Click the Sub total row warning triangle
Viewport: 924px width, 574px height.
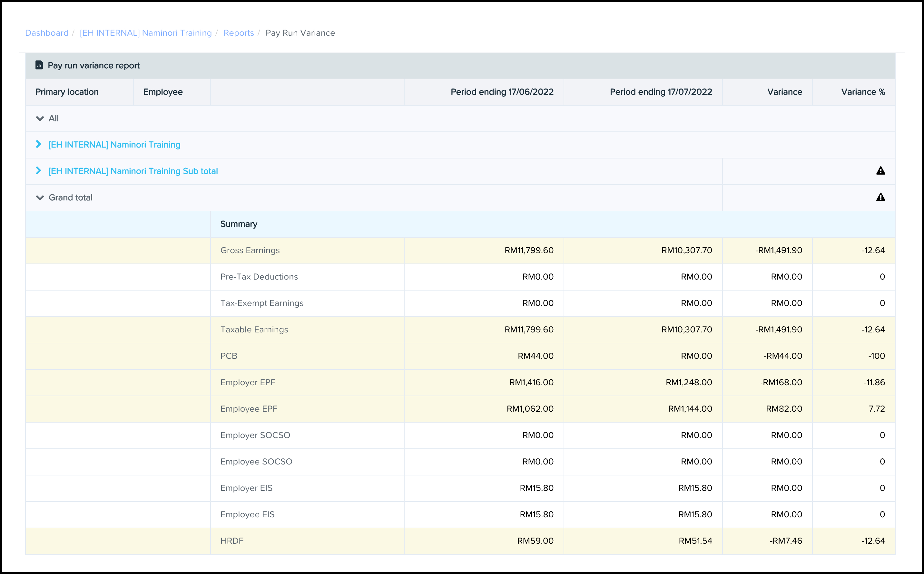point(880,171)
